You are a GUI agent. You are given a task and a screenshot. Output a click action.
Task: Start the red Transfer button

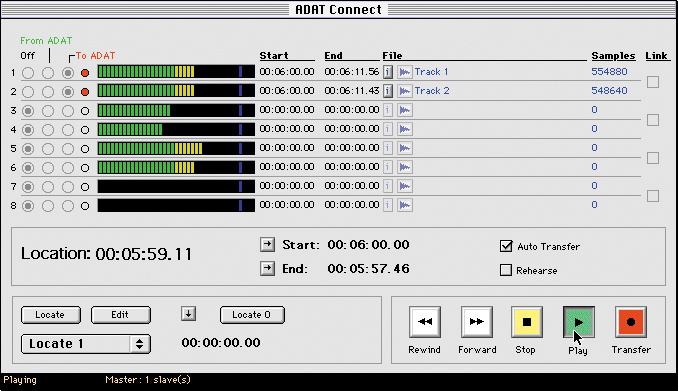(x=630, y=322)
